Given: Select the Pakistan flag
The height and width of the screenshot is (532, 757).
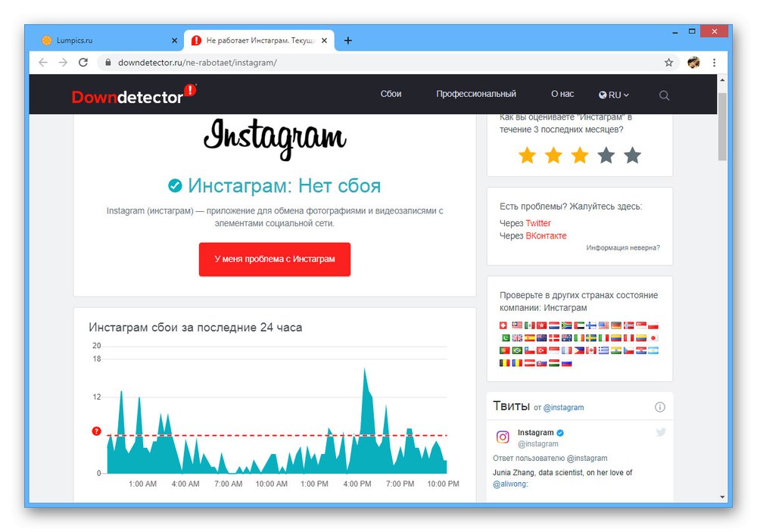Looking at the screenshot, I should point(506,338).
